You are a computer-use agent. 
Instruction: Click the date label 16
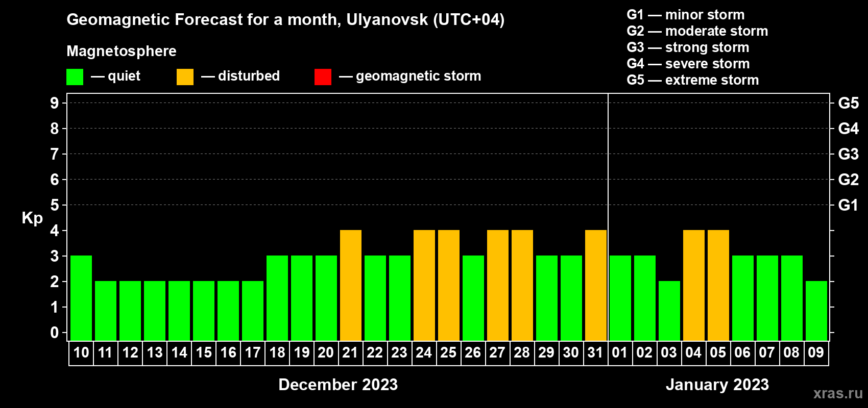228,353
